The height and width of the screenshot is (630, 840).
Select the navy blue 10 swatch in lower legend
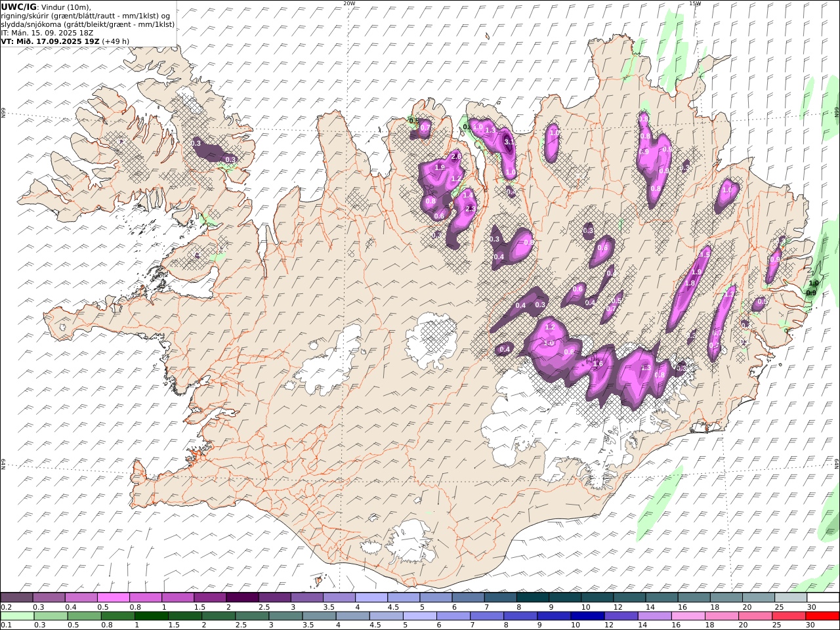click(x=587, y=616)
